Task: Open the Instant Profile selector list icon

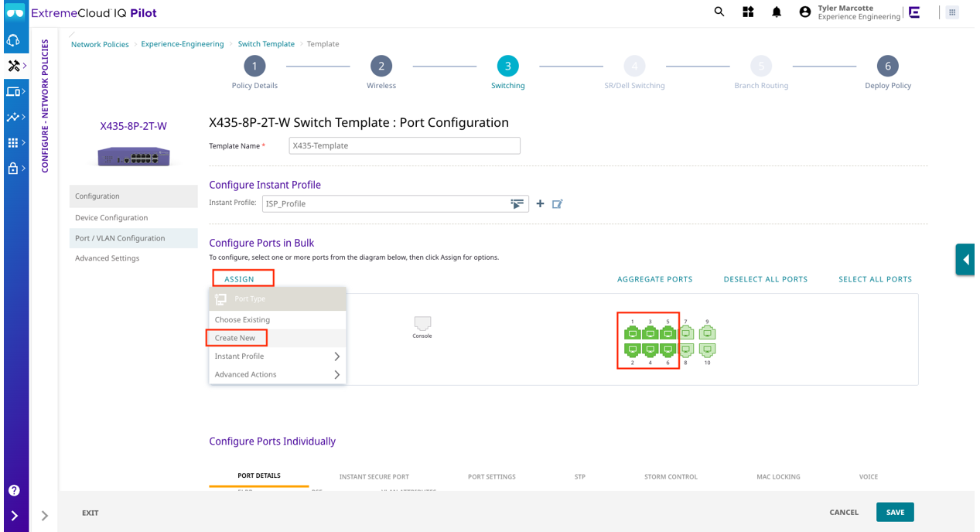Action: pos(517,203)
